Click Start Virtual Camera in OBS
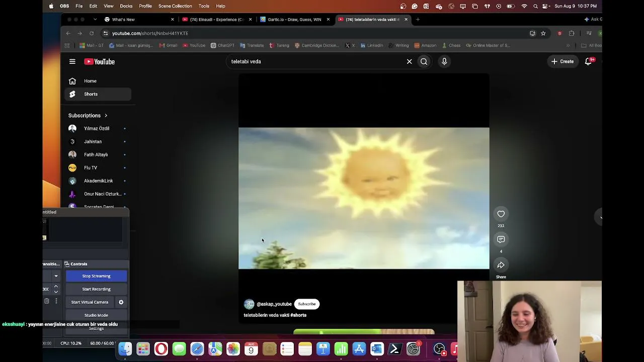The image size is (644, 362). 90,302
